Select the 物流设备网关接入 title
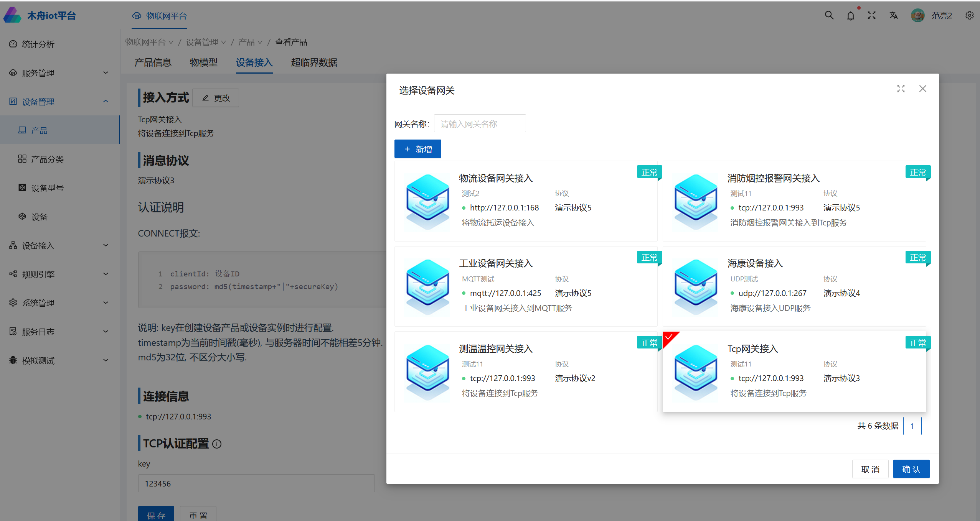 (496, 178)
